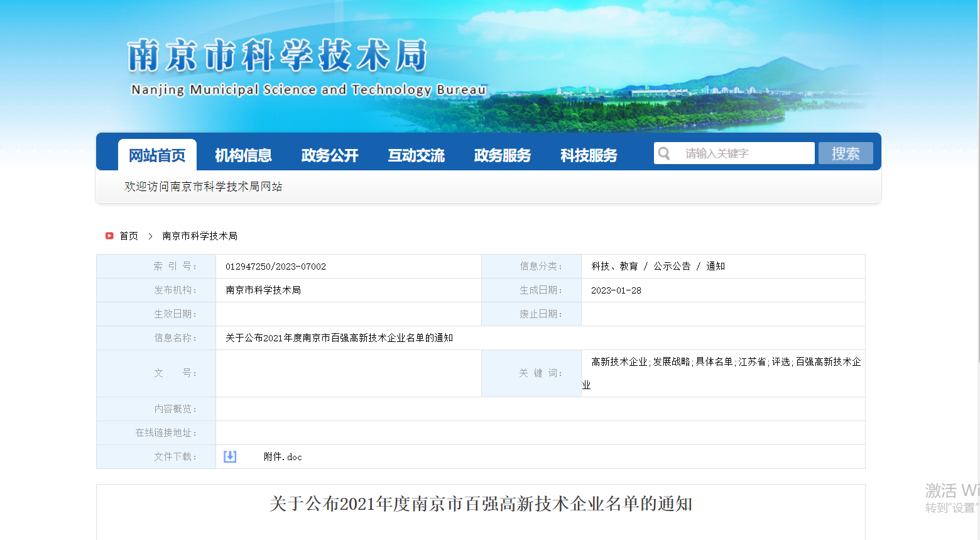980x540 pixels.
Task: Click the blue download arrow icon
Action: pyautogui.click(x=230, y=456)
